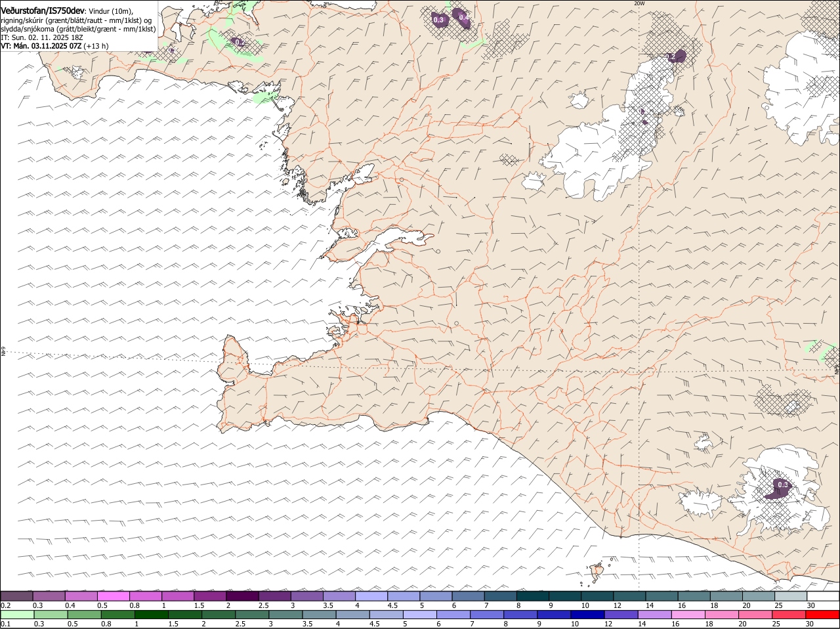Pick the white 30 swatch in upper scale

823,596
